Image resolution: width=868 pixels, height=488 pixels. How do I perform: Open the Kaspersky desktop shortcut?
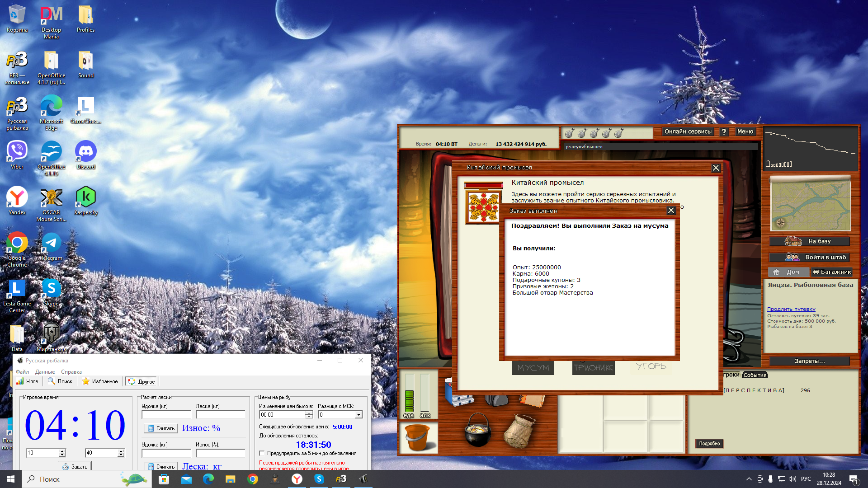(86, 201)
